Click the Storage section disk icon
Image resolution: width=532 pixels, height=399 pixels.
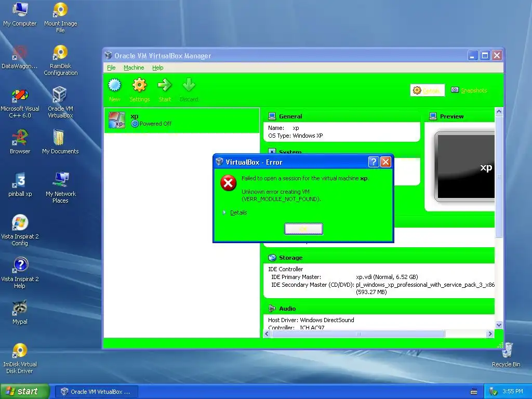tap(272, 258)
